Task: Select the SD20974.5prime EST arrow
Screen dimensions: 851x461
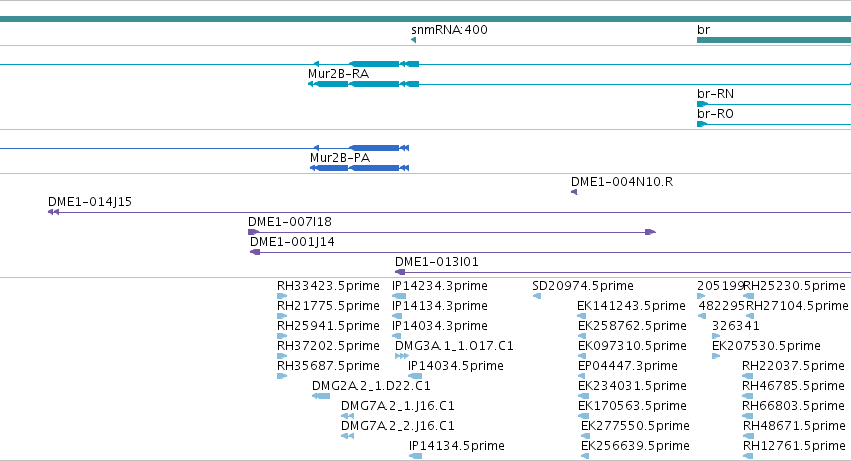Action: point(537,296)
